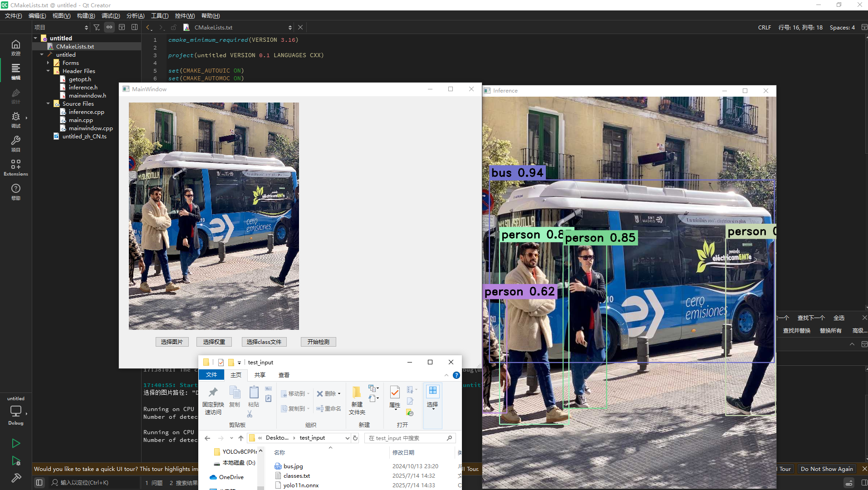The height and width of the screenshot is (490, 868).
Task: Collapse the Explorer ribbon with the chevron
Action: [x=446, y=375]
